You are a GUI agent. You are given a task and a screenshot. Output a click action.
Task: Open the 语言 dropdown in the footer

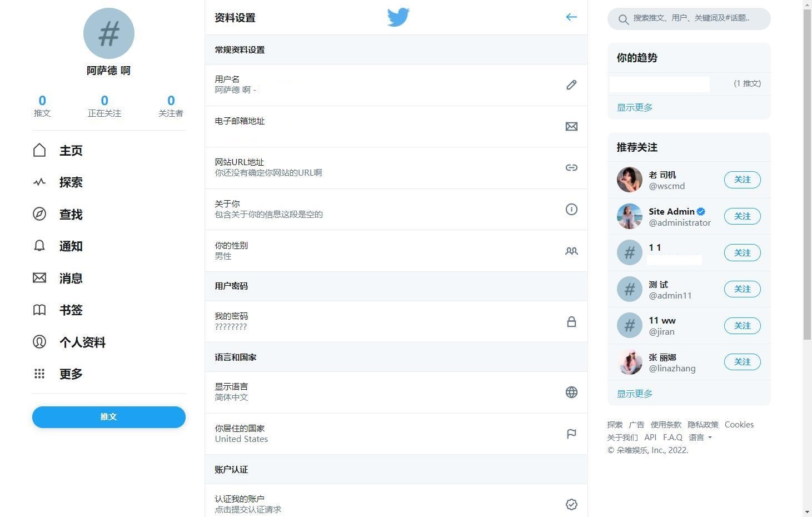coord(700,438)
